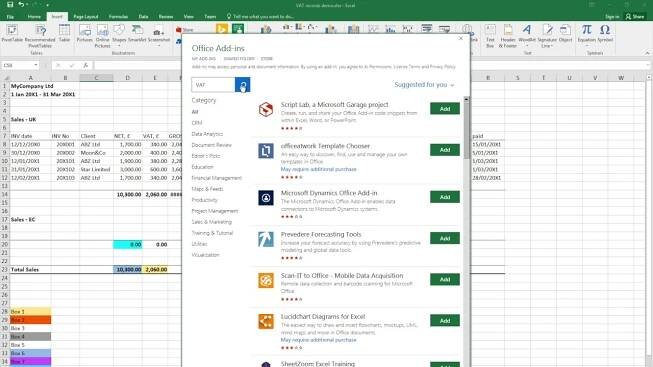
Task: Select the Project Management category
Action: [214, 211]
